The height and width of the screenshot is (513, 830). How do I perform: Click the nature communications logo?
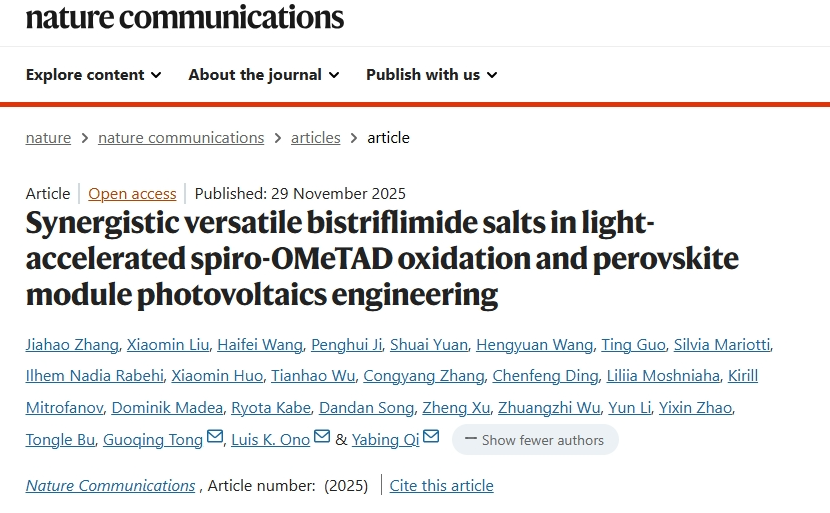point(185,16)
